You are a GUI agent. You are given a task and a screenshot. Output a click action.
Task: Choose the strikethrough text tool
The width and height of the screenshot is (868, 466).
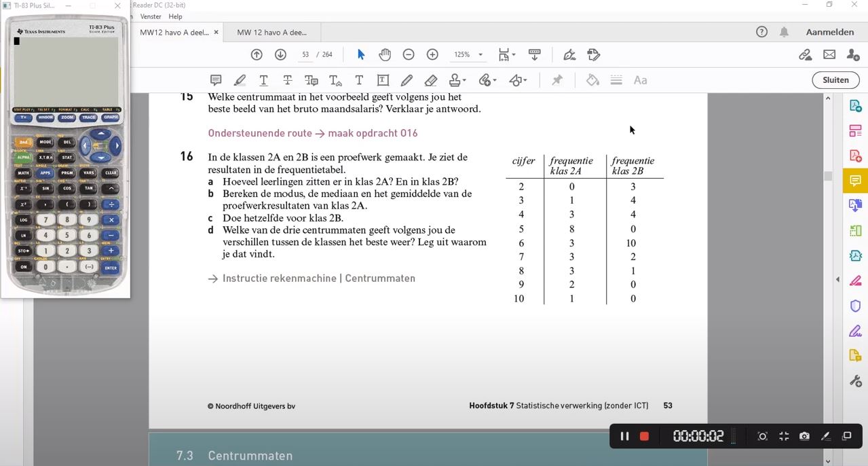(x=288, y=80)
